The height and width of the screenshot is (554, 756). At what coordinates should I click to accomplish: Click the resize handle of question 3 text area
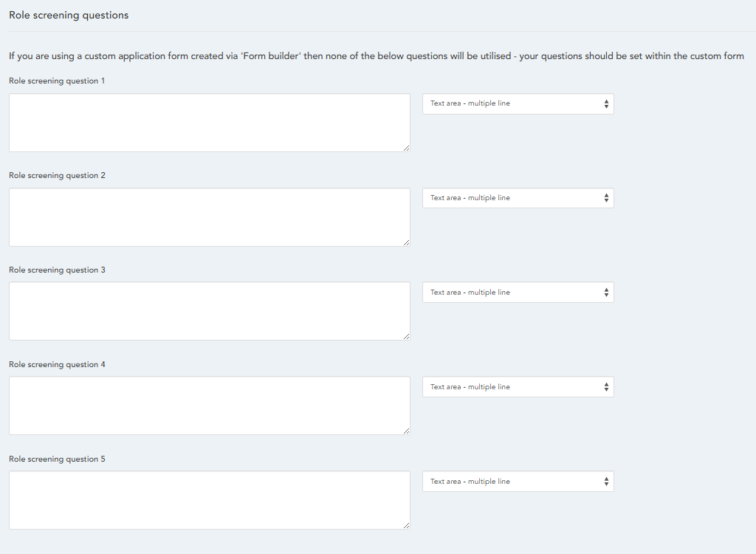tap(406, 336)
